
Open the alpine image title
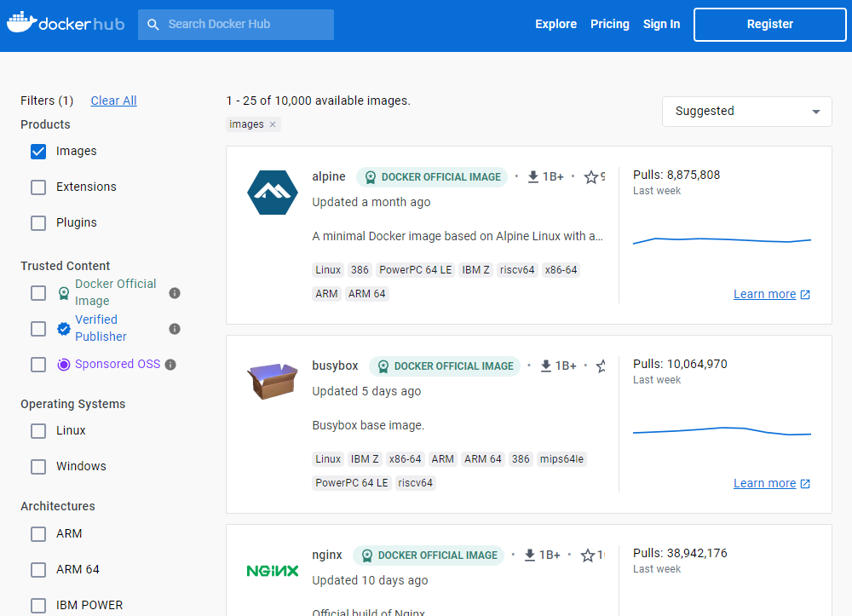(x=329, y=176)
